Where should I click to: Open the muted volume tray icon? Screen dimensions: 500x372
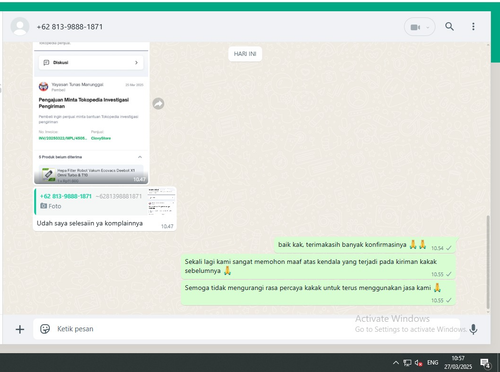pos(419,363)
